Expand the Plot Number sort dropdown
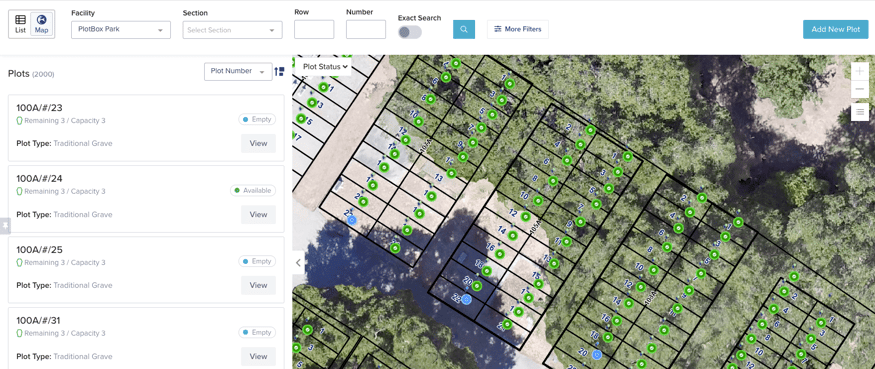 (238, 71)
